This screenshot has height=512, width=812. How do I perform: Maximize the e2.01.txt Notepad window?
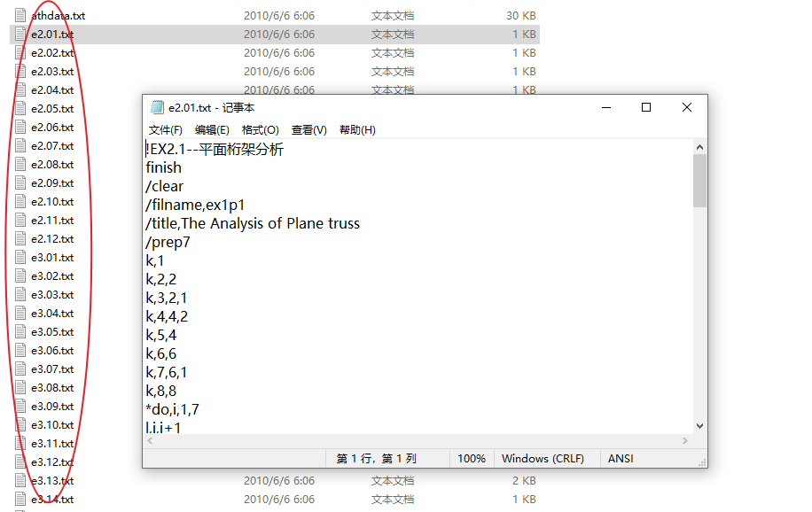point(645,107)
